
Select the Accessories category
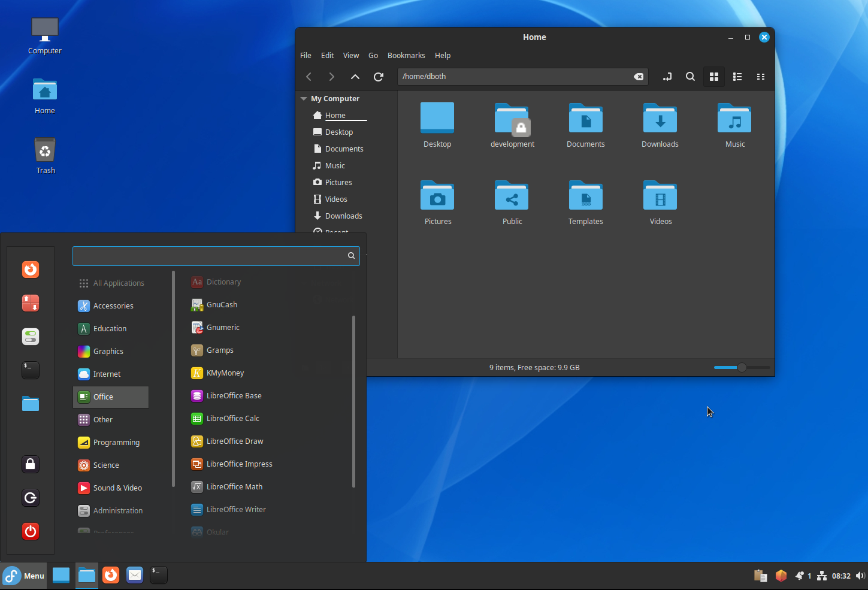[111, 306]
